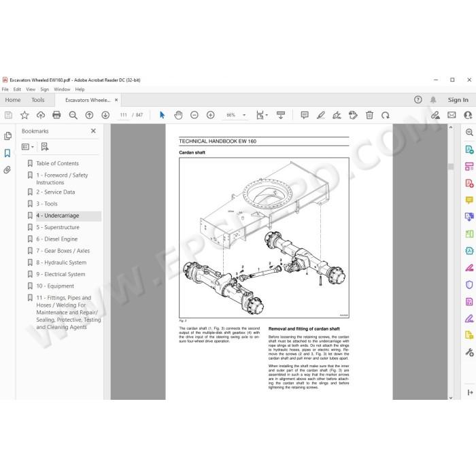
Task: Rotate the view clockwise
Action: point(386,115)
